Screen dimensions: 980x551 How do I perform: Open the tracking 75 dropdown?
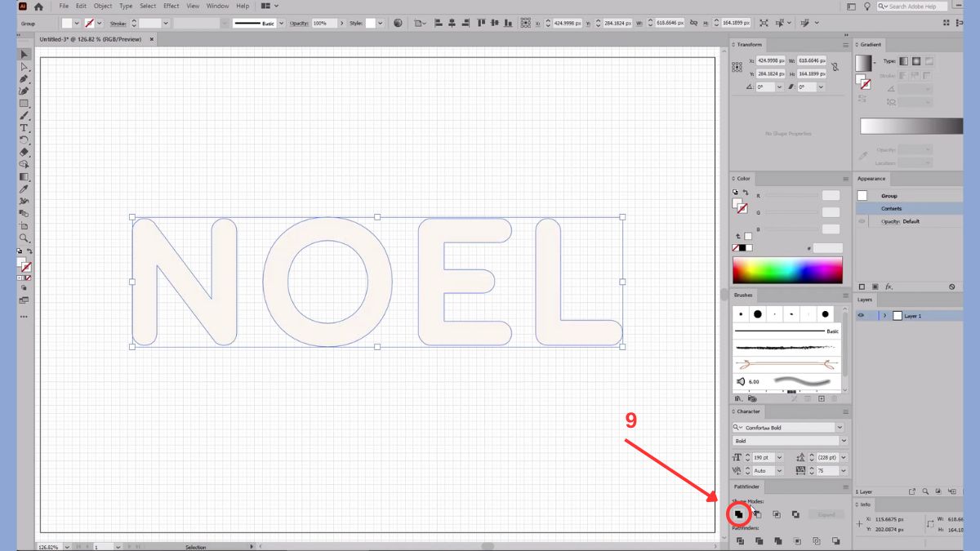[844, 471]
